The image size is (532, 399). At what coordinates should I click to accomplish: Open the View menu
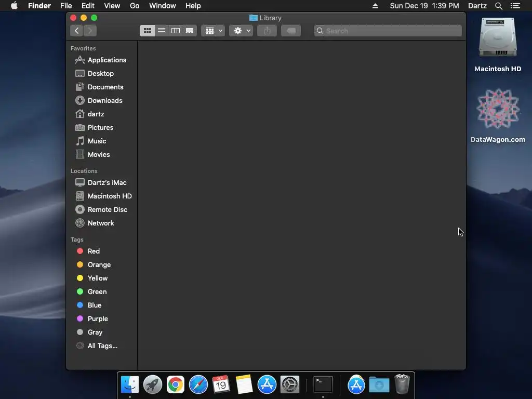pyautogui.click(x=112, y=6)
